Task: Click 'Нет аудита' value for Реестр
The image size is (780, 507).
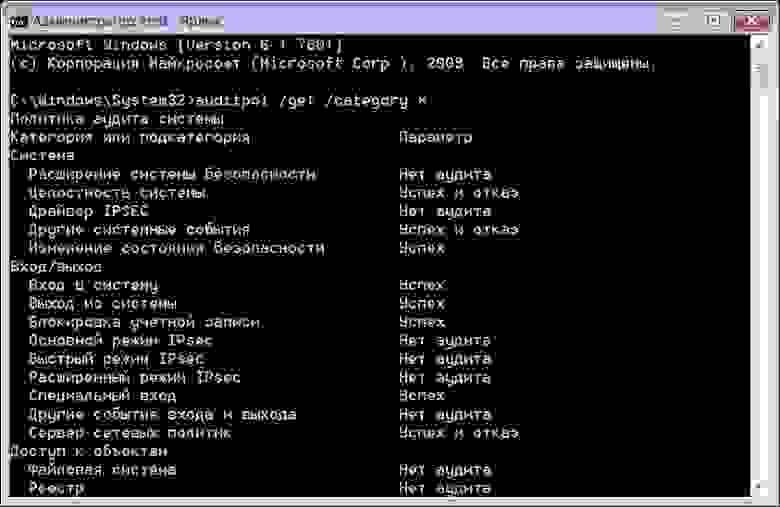Action: click(445, 489)
